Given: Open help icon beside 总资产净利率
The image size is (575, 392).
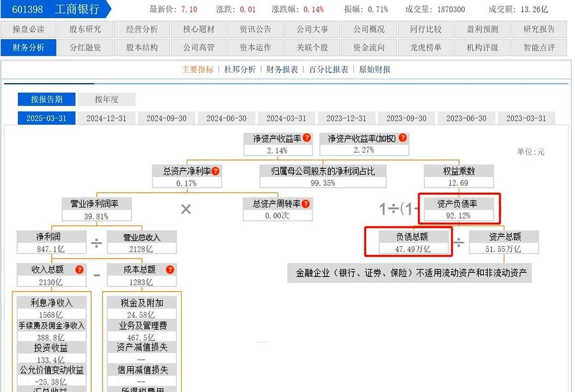Looking at the screenshot, I should click(x=216, y=171).
